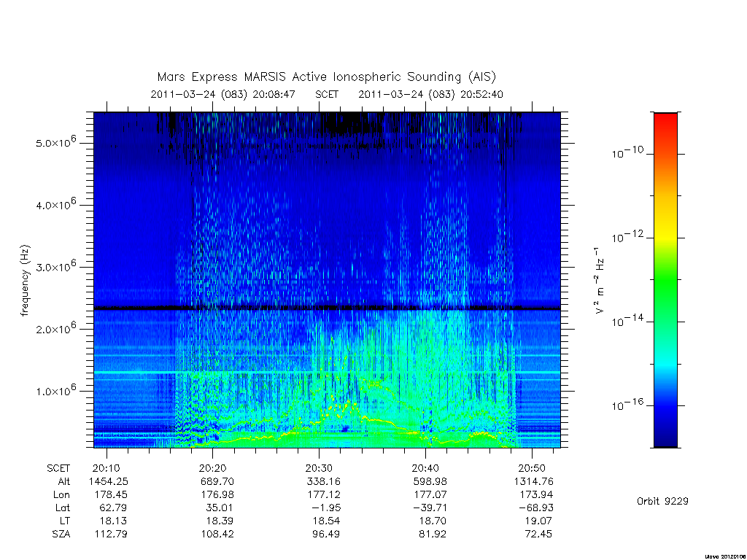This screenshot has height=560, width=747.
Task: Click the colorbar units label 'V² m⁻² Hz⁻¹'
Action: (600, 281)
